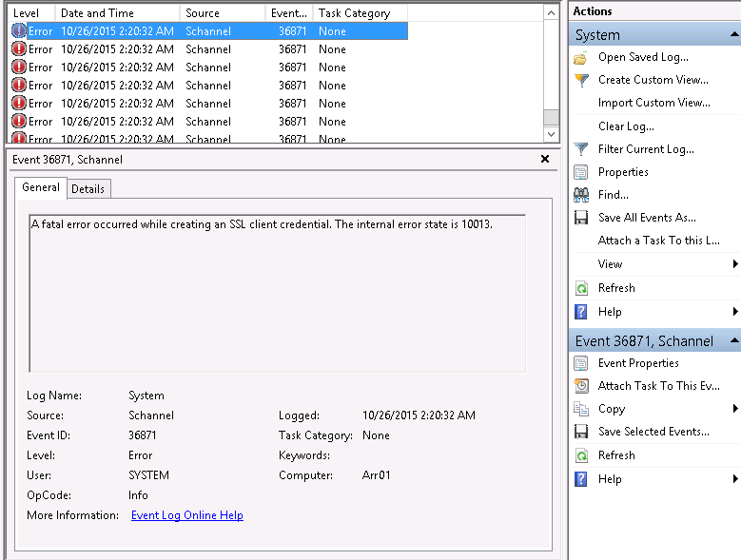Click Find text in Actions pane
741x560 pixels.
coord(613,195)
